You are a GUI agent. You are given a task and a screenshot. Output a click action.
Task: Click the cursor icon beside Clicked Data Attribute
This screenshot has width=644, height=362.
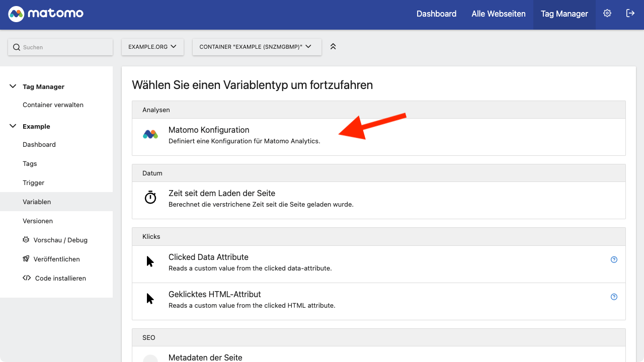(150, 261)
